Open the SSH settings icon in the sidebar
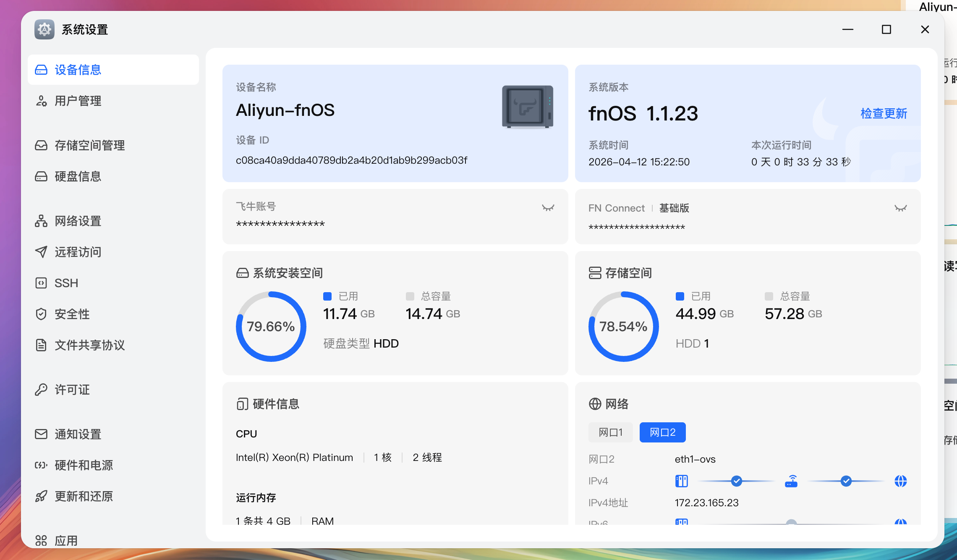Viewport: 957px width, 560px height. click(x=41, y=283)
